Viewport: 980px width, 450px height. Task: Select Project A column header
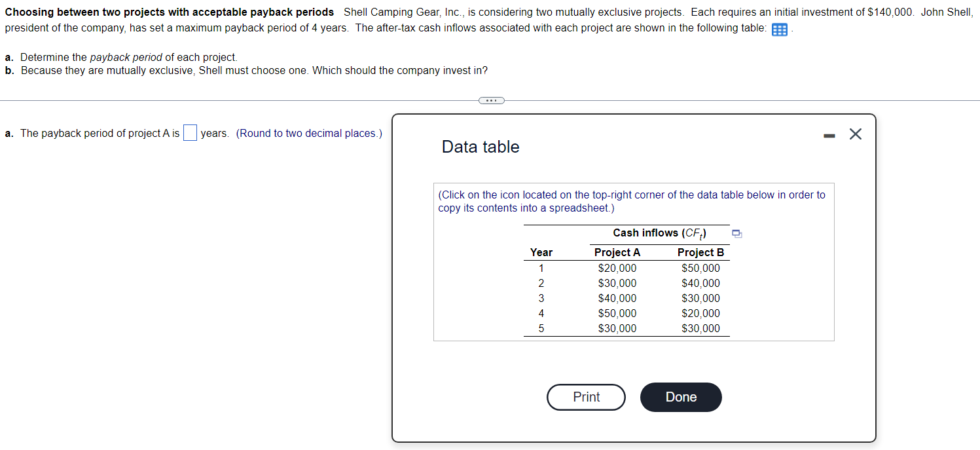coord(617,252)
